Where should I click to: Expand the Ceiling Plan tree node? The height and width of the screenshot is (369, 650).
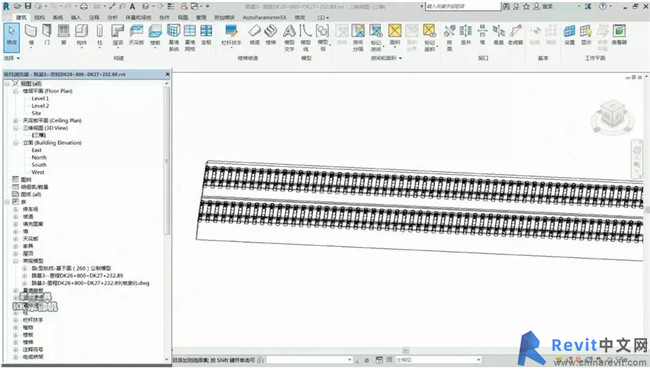pos(15,121)
